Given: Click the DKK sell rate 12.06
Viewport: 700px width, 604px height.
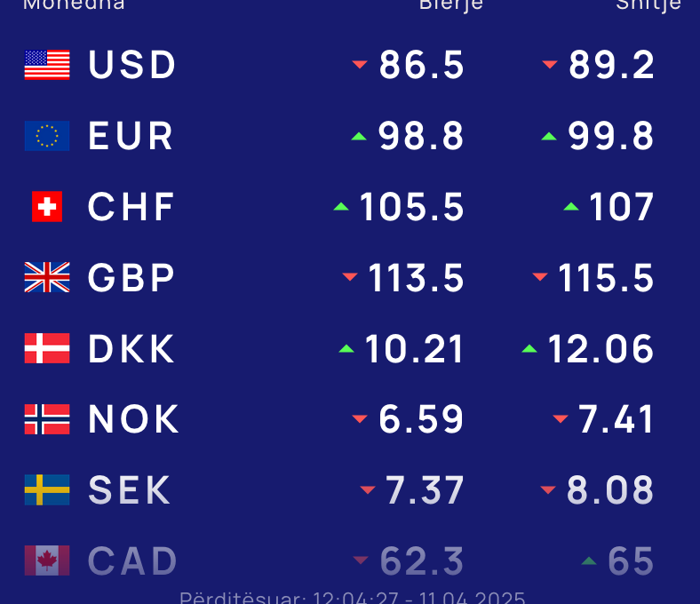Looking at the screenshot, I should pos(601,349).
